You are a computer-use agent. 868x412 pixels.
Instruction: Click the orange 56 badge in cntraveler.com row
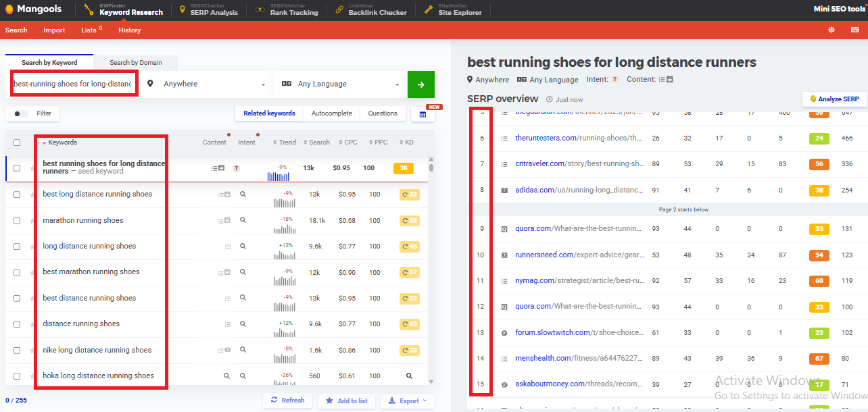[x=819, y=164]
